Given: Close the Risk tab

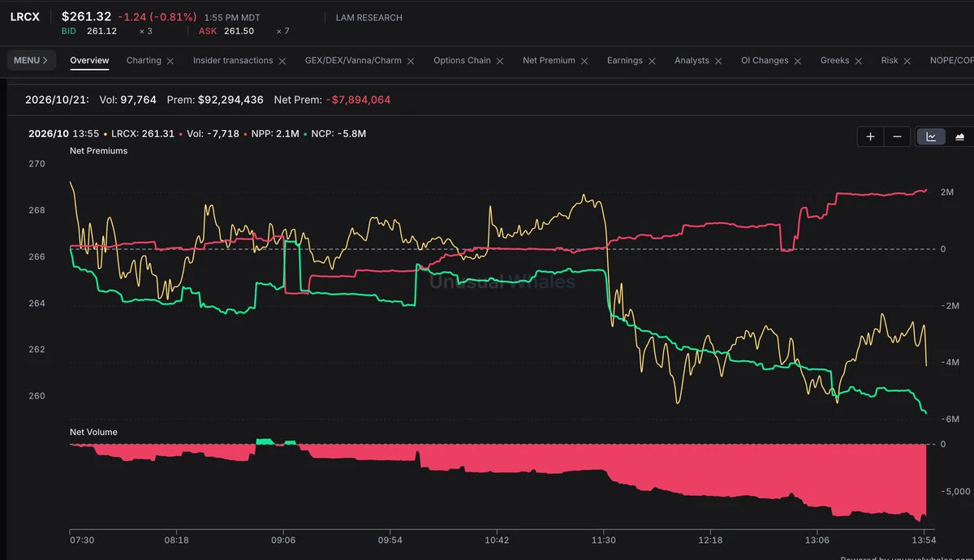Looking at the screenshot, I should point(907,61).
